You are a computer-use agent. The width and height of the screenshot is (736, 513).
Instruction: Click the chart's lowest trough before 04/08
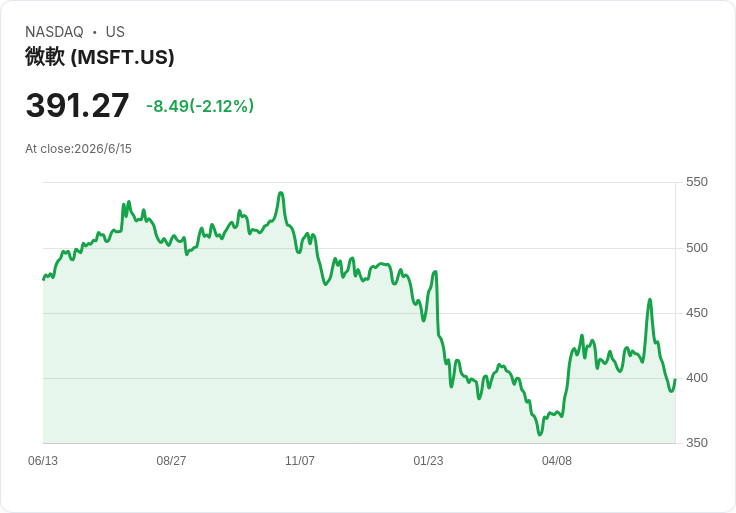pyautogui.click(x=540, y=434)
